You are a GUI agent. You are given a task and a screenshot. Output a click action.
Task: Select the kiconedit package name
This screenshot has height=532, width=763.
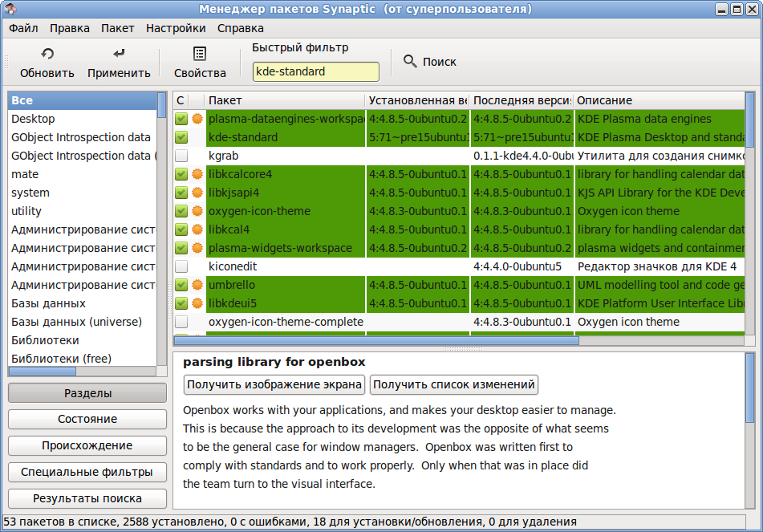[233, 266]
